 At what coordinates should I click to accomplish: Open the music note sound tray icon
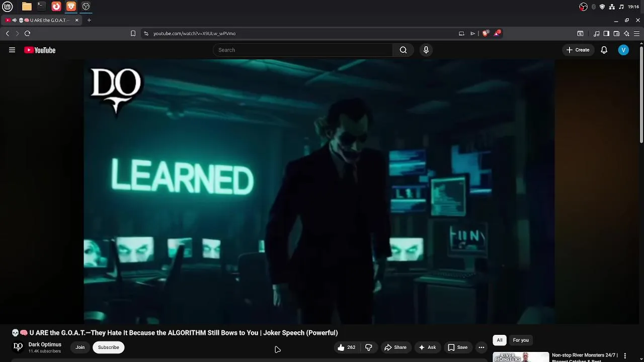pyautogui.click(x=621, y=7)
